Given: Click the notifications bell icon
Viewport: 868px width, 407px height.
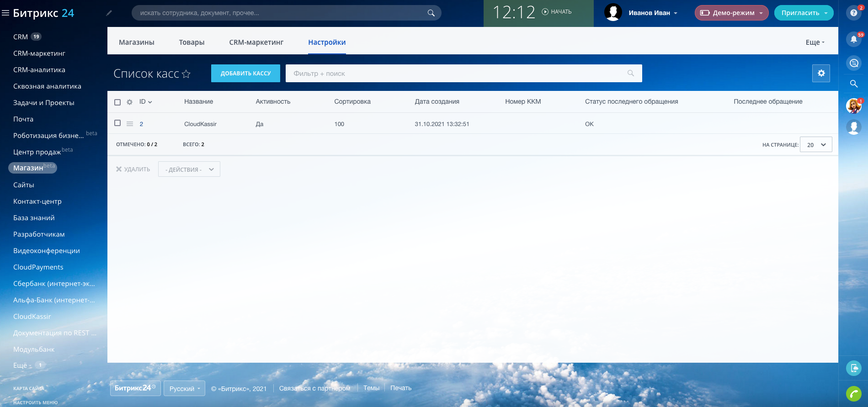Looking at the screenshot, I should point(853,40).
